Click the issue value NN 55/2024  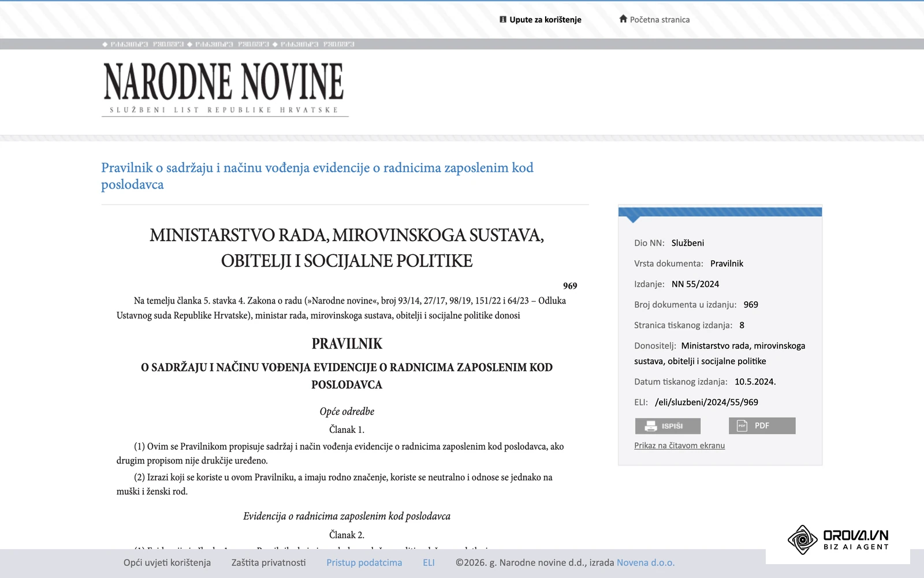tap(695, 284)
